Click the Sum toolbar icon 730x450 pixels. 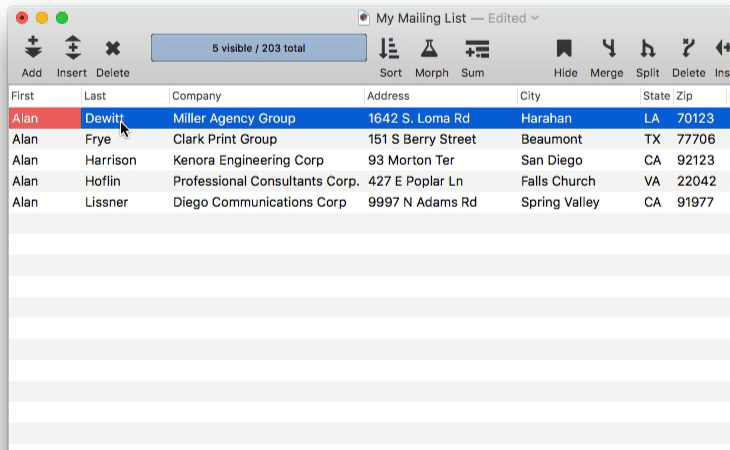point(477,49)
